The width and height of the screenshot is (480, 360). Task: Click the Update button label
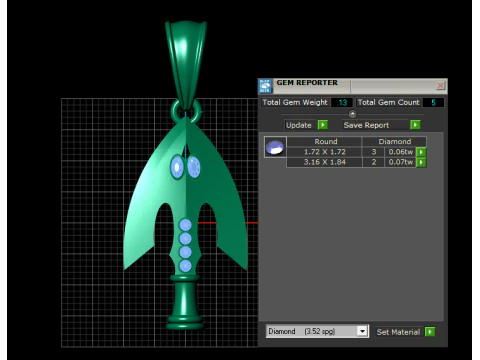[x=299, y=125]
